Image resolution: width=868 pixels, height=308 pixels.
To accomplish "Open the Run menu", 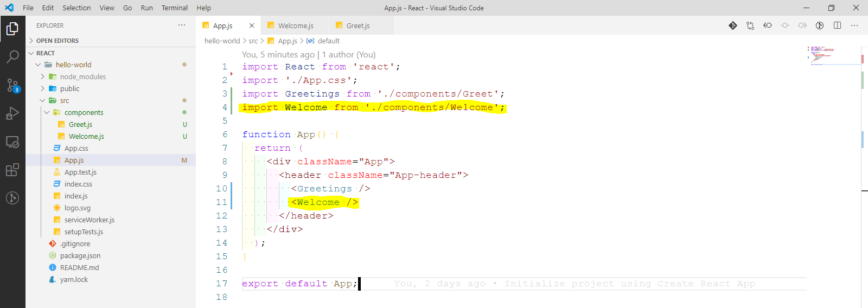I will pos(146,8).
